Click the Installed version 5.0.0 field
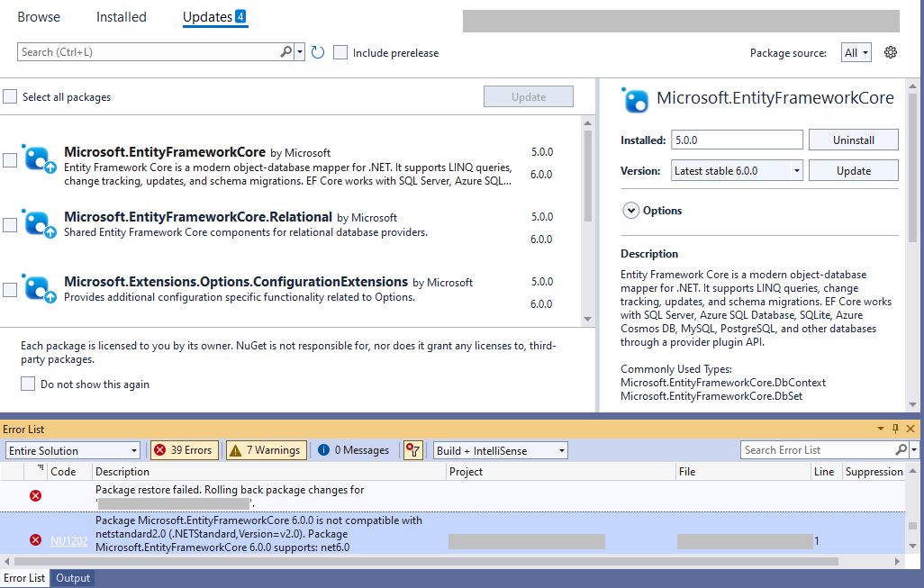924x588 pixels. click(x=737, y=140)
